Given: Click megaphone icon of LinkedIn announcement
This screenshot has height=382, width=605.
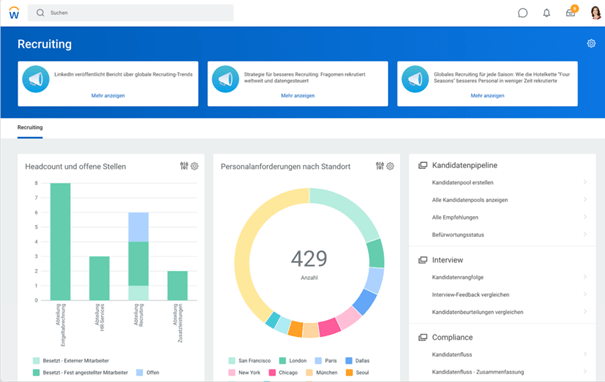Looking at the screenshot, I should click(36, 79).
